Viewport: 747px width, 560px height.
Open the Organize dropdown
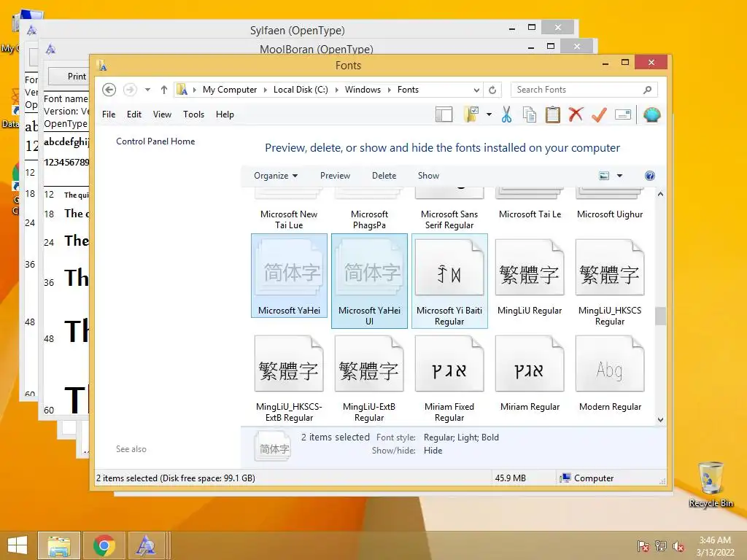(x=276, y=176)
